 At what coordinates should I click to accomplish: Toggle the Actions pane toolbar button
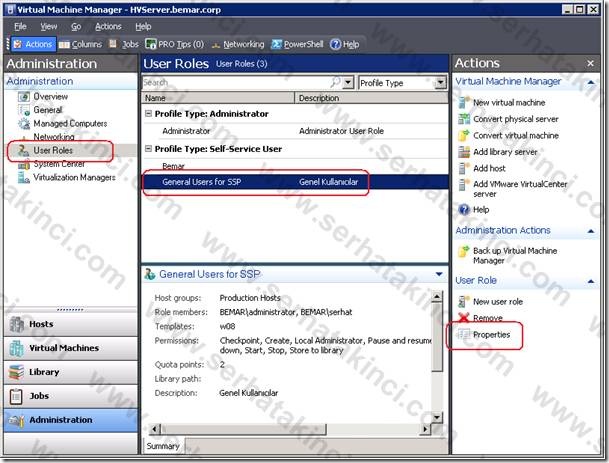point(33,44)
